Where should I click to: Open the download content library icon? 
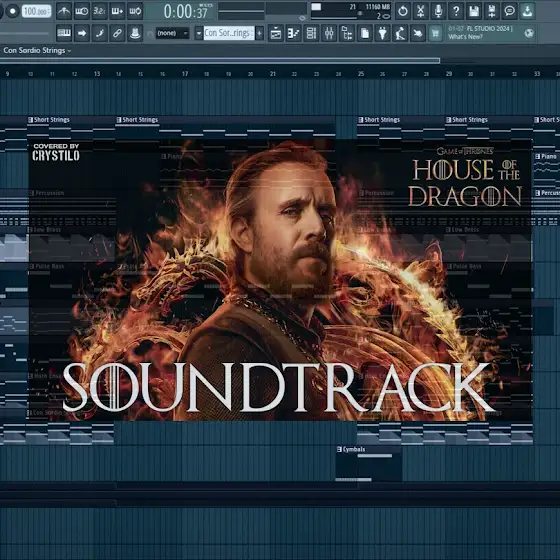527,11
